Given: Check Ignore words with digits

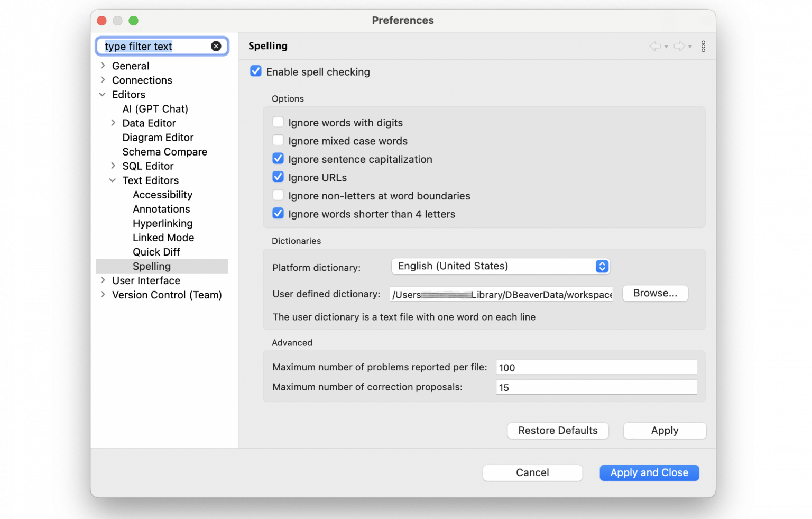Looking at the screenshot, I should (x=278, y=122).
